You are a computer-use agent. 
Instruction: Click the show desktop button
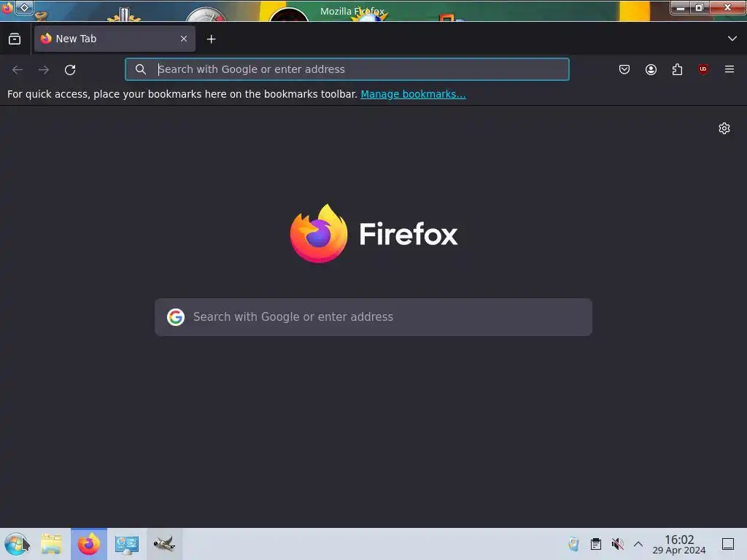pos(728,544)
